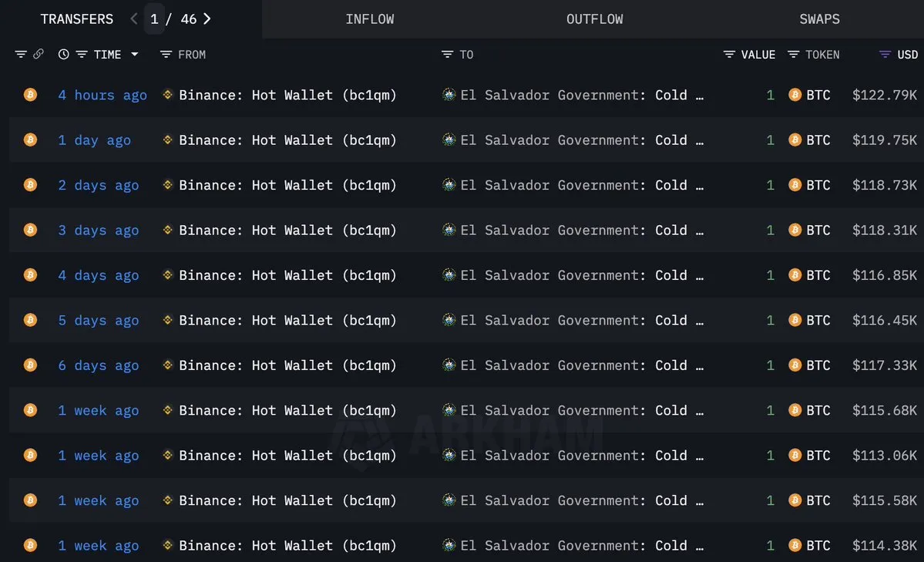The image size is (924, 562).
Task: Open the TIME column filter icon
Action: pos(82,54)
